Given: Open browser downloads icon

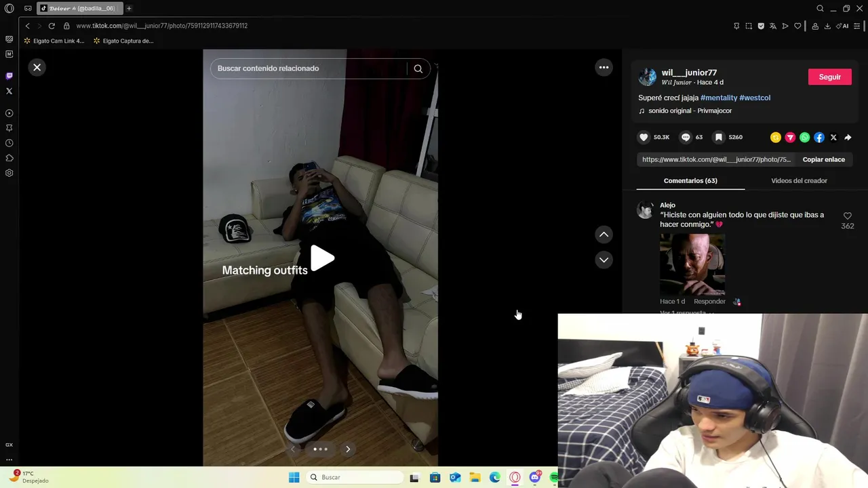Looking at the screenshot, I should pos(827,26).
